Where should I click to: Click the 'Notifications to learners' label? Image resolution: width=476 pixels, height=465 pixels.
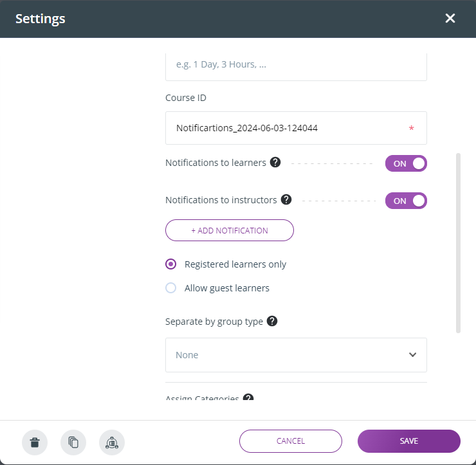[215, 163]
